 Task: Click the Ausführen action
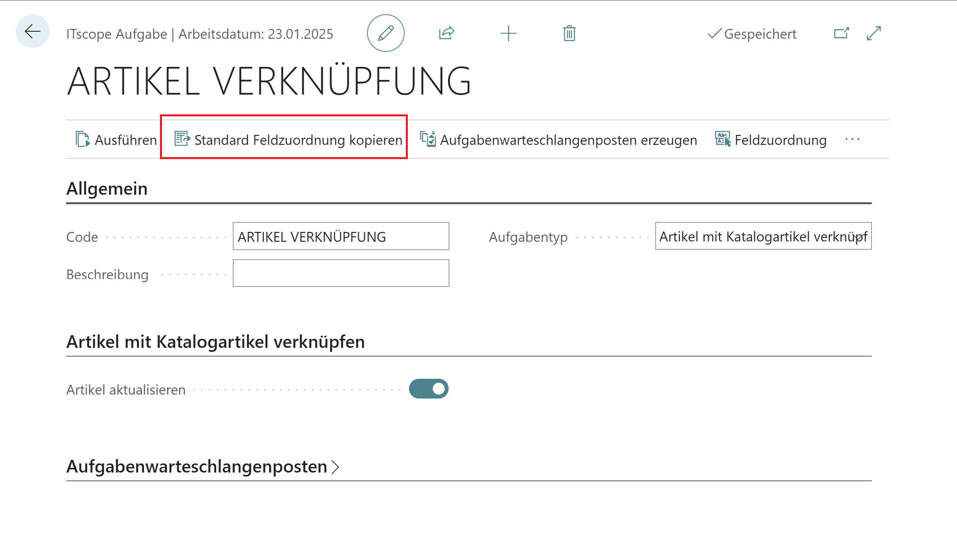pyautogui.click(x=116, y=140)
